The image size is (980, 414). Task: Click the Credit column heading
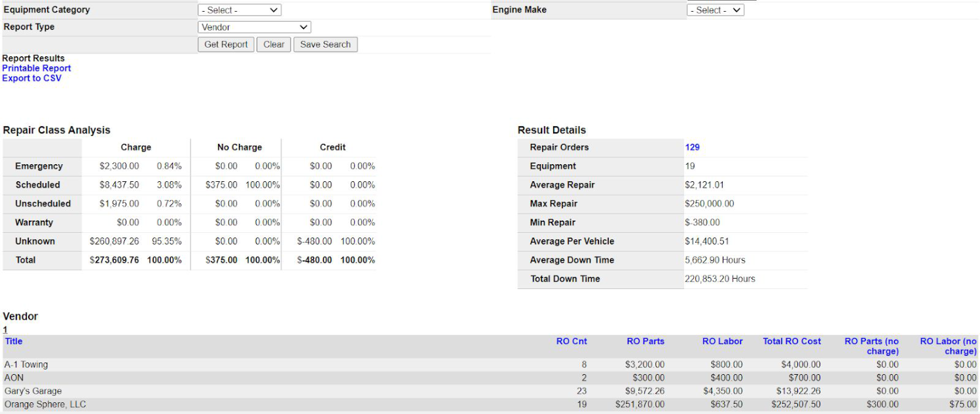coord(333,147)
